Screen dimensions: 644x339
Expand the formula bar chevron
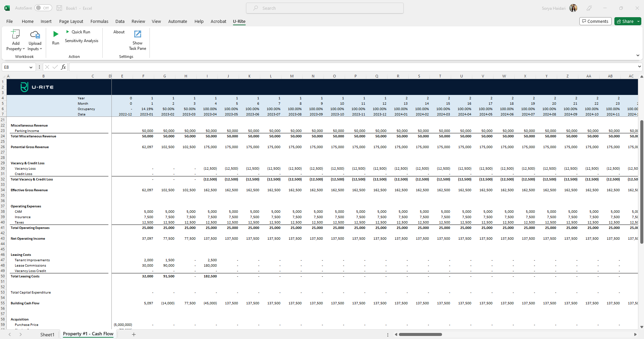(639, 67)
